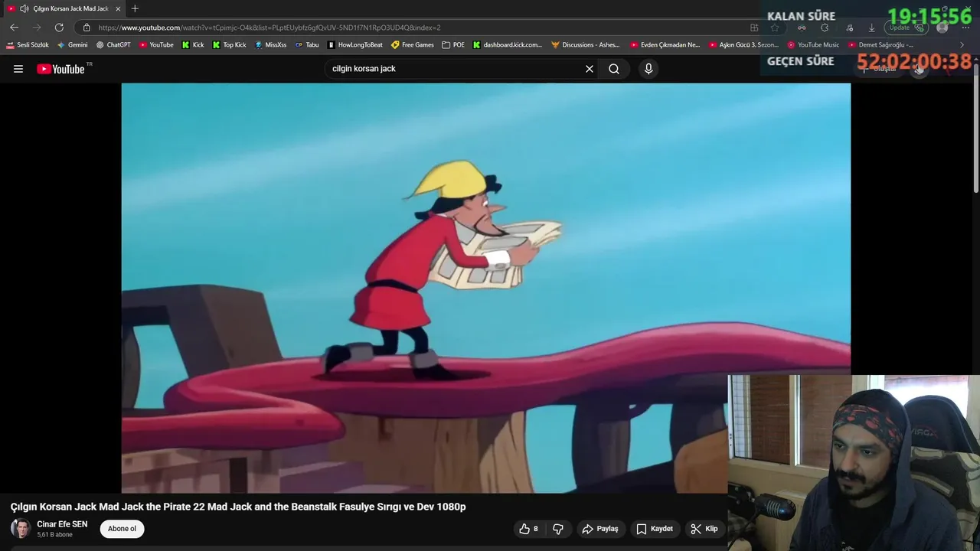Open the Discussions - Ashes bookmark
The width and height of the screenshot is (980, 551).
pos(586,45)
